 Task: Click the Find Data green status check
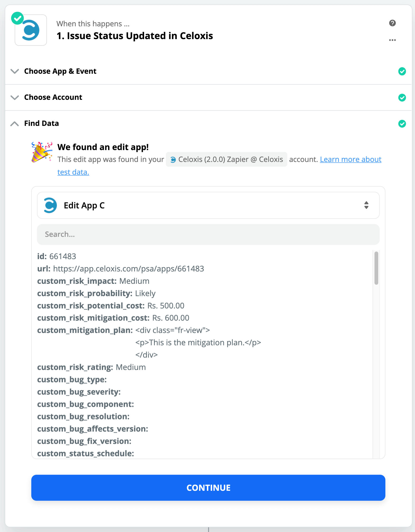point(402,124)
